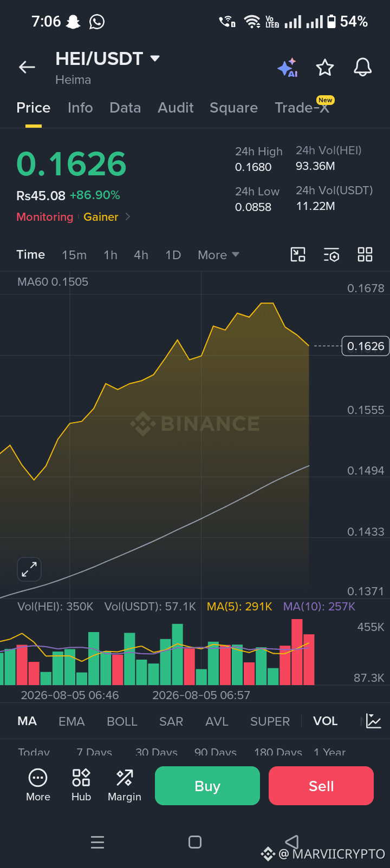Tap the 2026-08-05 06:46 time label

click(x=69, y=695)
